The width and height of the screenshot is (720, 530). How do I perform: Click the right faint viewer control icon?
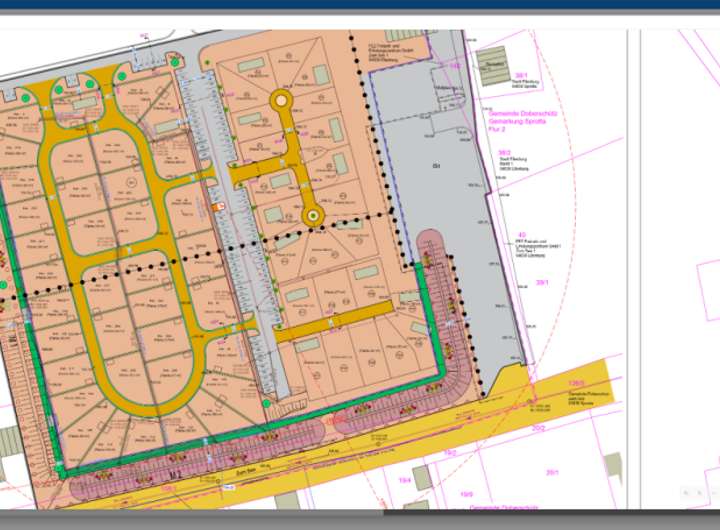coord(699,492)
